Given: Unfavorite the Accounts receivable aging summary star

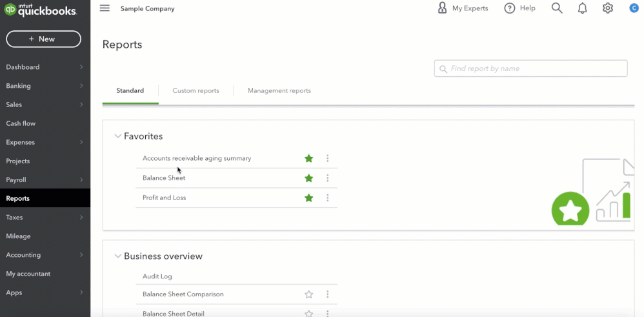Looking at the screenshot, I should tap(309, 158).
